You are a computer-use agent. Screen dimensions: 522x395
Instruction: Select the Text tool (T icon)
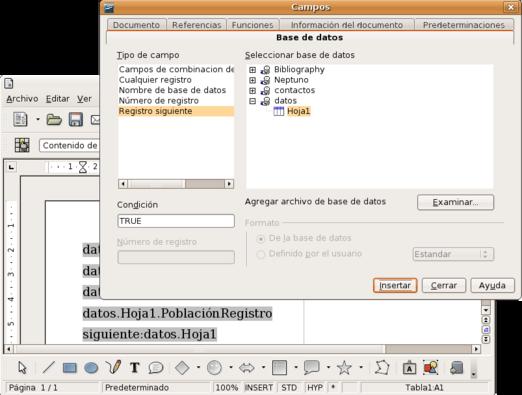134,368
